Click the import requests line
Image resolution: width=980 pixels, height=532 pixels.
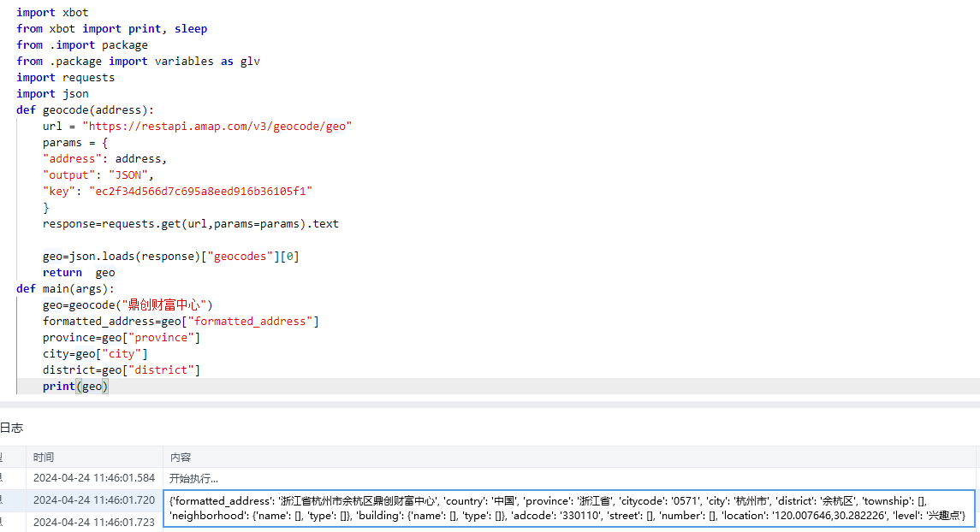coord(65,77)
